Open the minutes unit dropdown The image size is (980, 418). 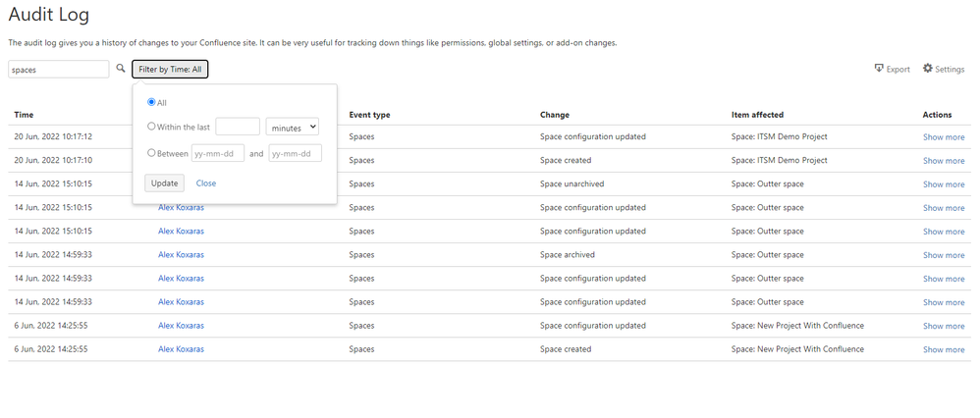[293, 127]
